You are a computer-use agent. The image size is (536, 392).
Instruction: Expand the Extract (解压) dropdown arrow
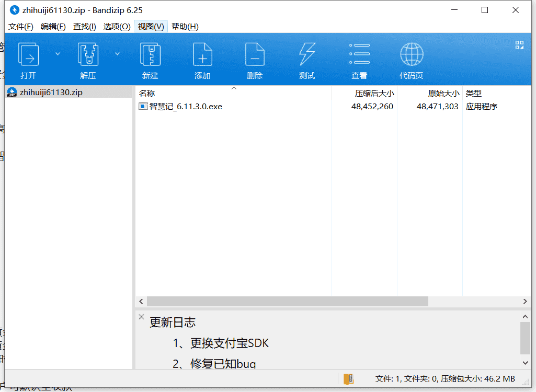[117, 54]
